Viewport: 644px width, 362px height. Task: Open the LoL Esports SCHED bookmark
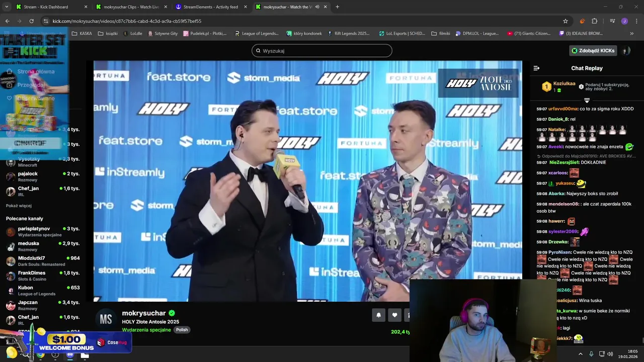402,34
